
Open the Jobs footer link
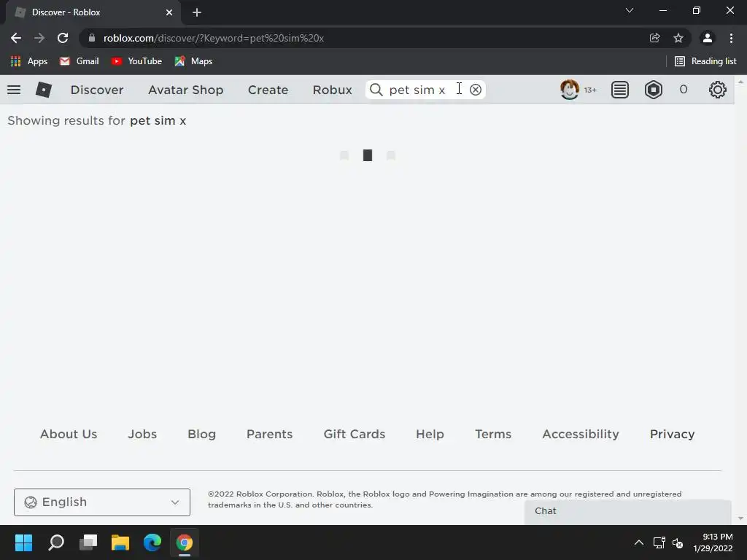click(x=142, y=434)
